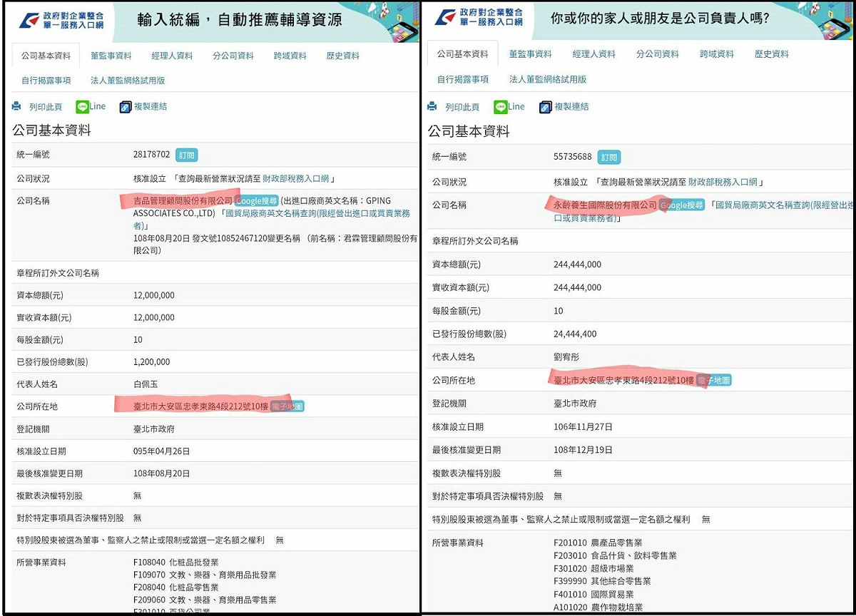This screenshot has height=616, width=856.
Task: Click copy link icon in right panel
Action: [x=546, y=106]
